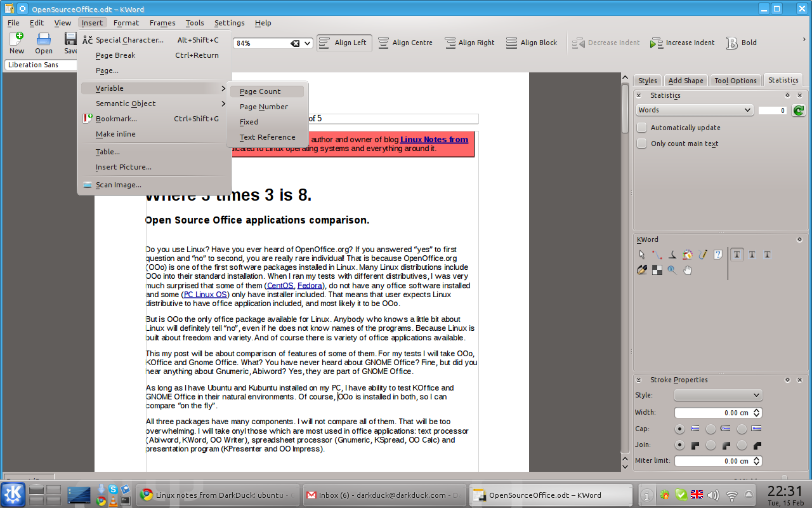Select the first highlighted text T tool

(x=737, y=254)
